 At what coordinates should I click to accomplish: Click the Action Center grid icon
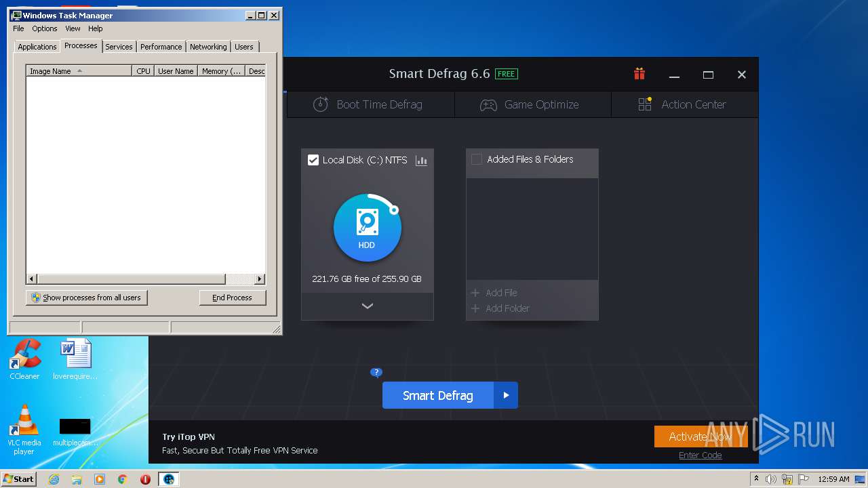pyautogui.click(x=645, y=104)
